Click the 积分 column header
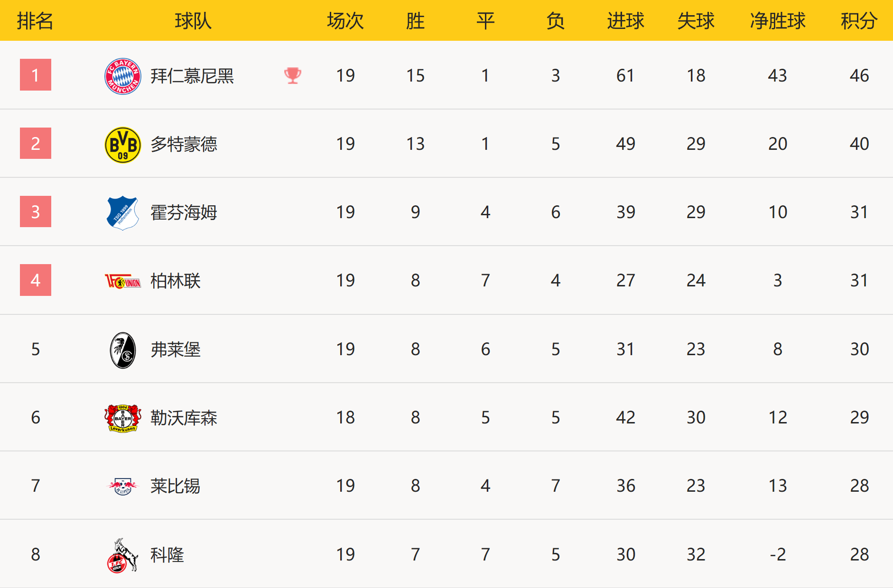Viewport: 893px width, 588px height. (x=859, y=21)
